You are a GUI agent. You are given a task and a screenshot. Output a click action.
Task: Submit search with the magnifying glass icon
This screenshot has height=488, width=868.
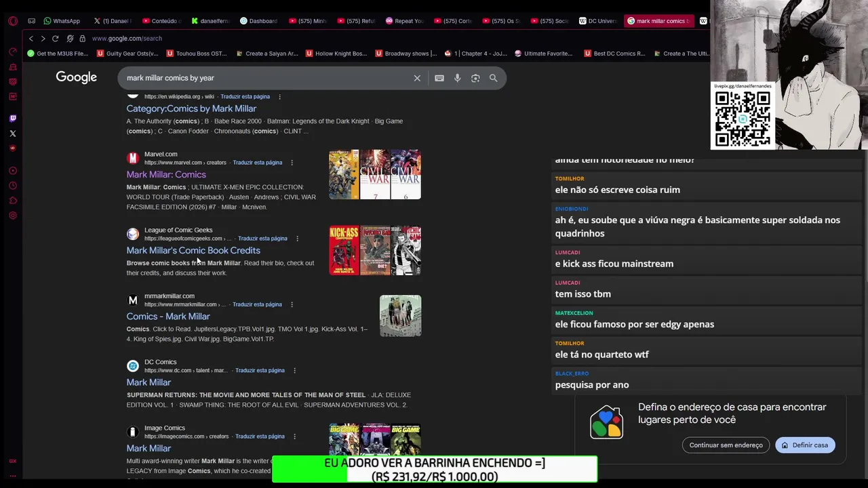[494, 78]
